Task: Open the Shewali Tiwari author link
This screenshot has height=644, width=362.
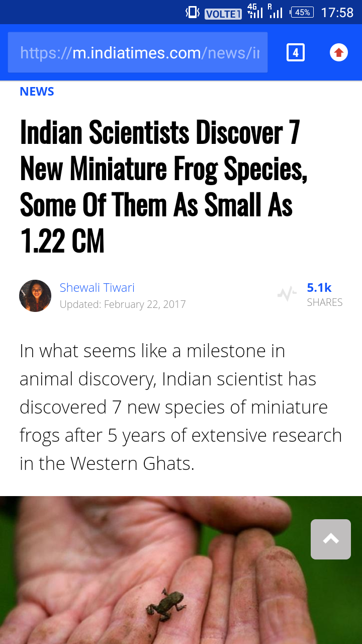Action: coord(97,288)
